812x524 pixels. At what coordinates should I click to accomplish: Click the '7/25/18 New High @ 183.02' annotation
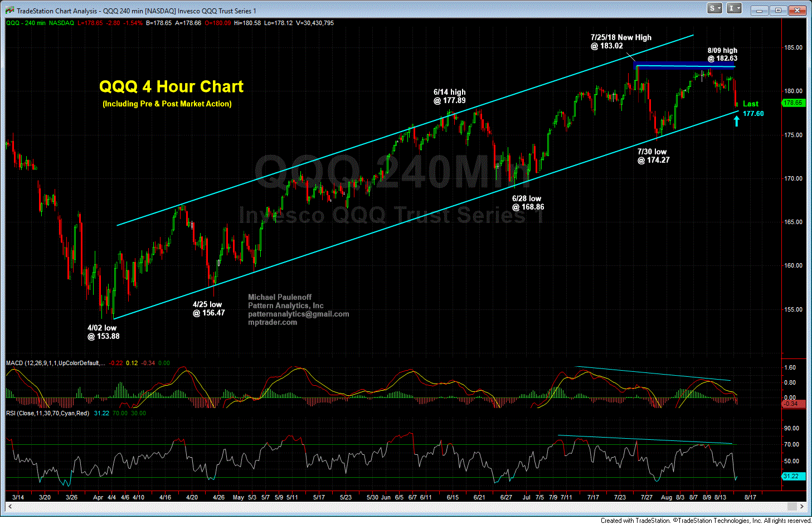tap(621, 42)
